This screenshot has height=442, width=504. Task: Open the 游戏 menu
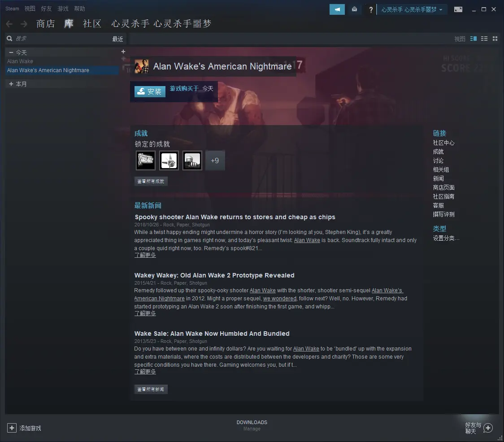tap(63, 9)
